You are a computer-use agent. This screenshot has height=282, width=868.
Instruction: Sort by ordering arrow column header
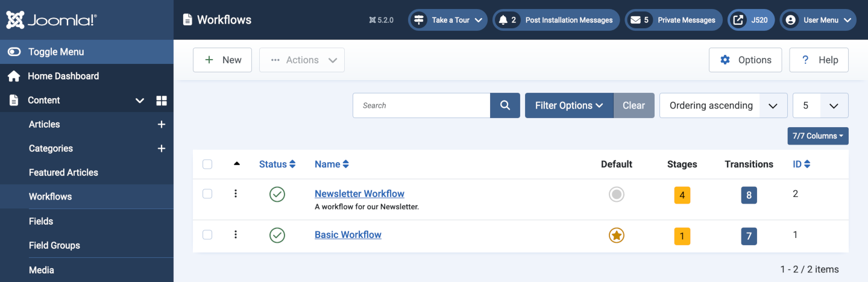(x=236, y=163)
